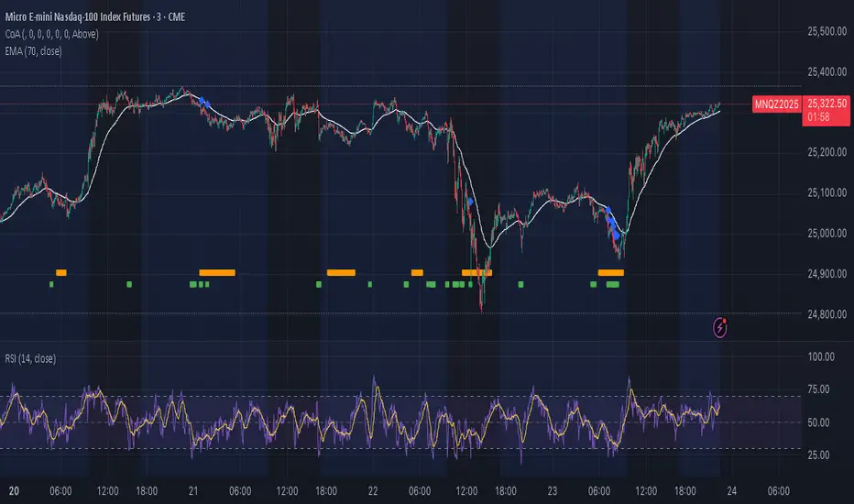
Task: Select date 20 on the time axis
Action: pyautogui.click(x=14, y=491)
